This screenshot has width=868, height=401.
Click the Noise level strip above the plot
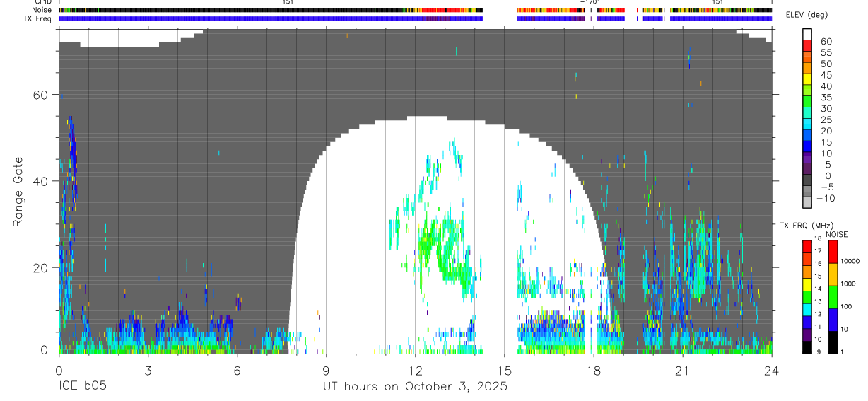click(415, 11)
